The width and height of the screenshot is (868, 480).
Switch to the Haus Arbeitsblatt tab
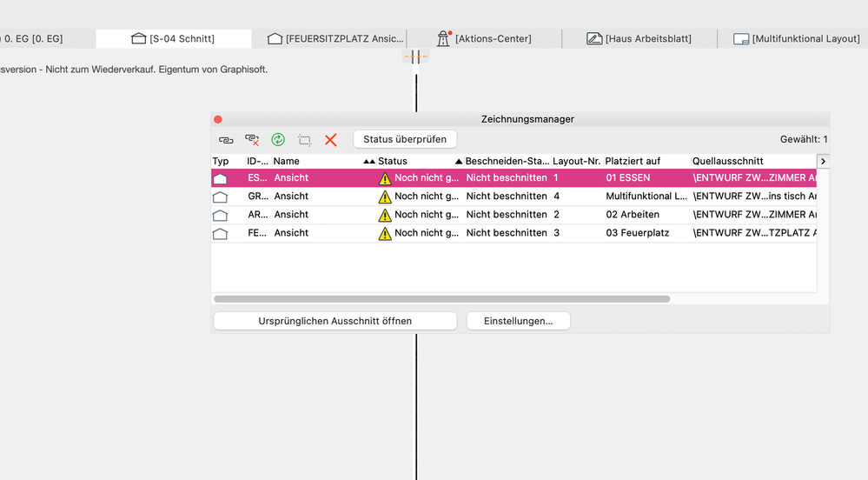coord(639,39)
